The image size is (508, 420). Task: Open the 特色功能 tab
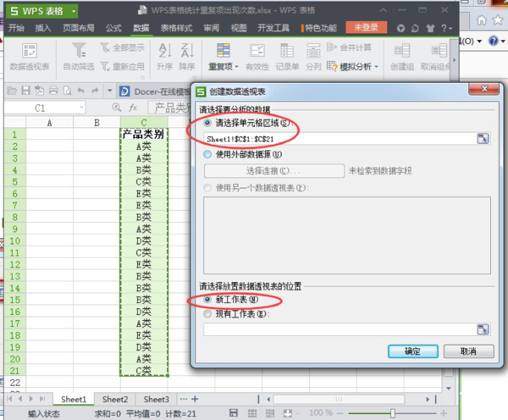(x=319, y=28)
